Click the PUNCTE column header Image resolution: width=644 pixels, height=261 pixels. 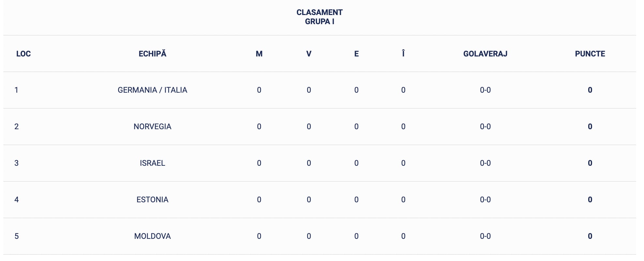(x=590, y=54)
